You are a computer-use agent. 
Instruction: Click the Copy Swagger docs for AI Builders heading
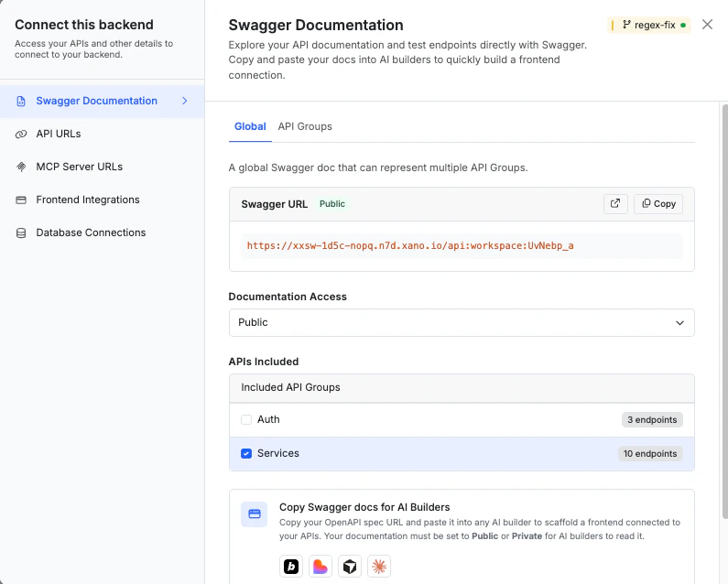(x=364, y=507)
